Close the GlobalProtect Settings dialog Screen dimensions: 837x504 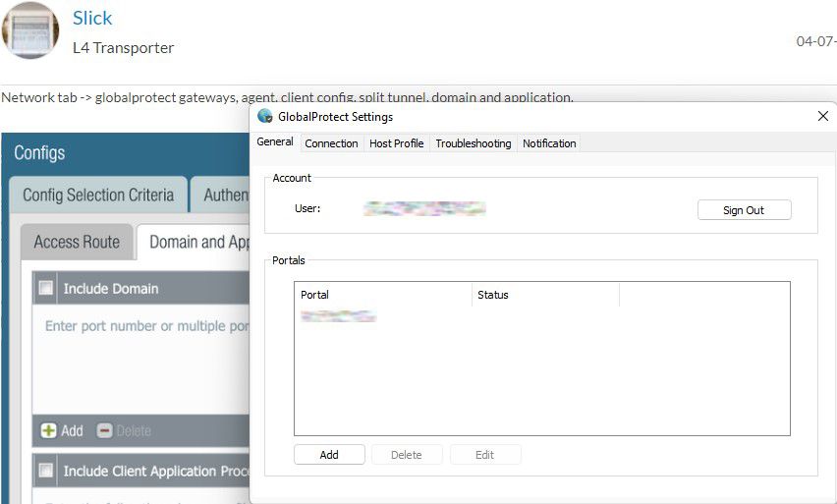click(823, 116)
